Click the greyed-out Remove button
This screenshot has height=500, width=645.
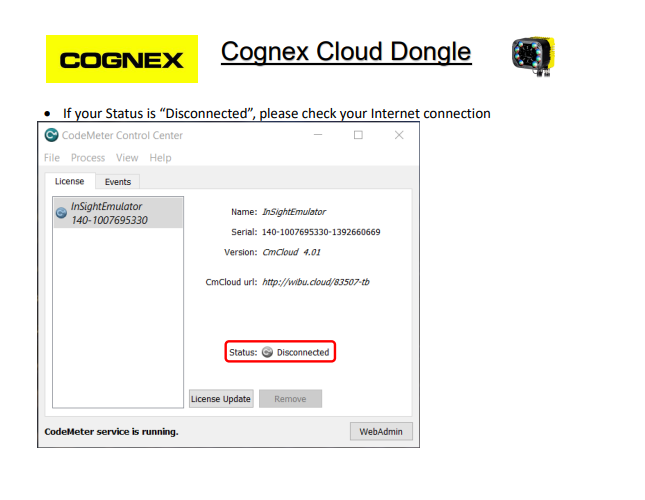click(290, 399)
